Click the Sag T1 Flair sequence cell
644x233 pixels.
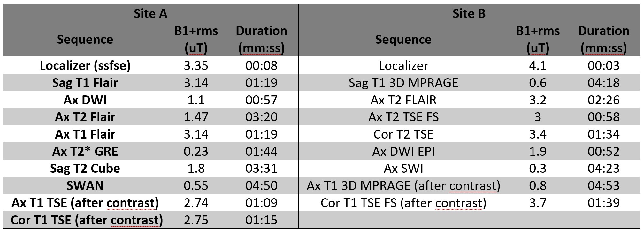click(x=85, y=83)
